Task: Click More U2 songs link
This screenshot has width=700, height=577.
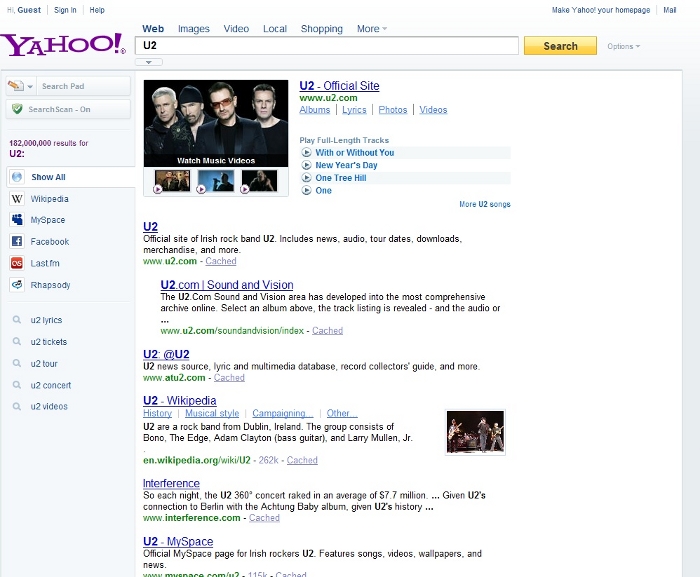Action: point(485,204)
